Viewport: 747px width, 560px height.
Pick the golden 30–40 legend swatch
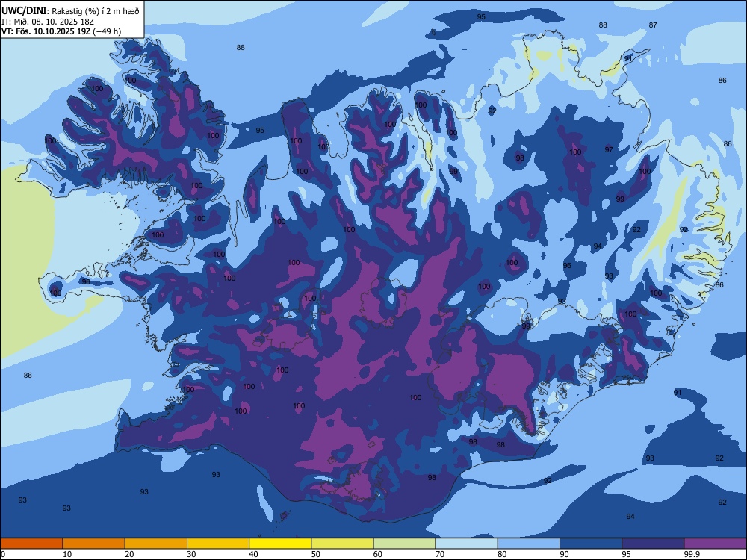tap(218, 544)
